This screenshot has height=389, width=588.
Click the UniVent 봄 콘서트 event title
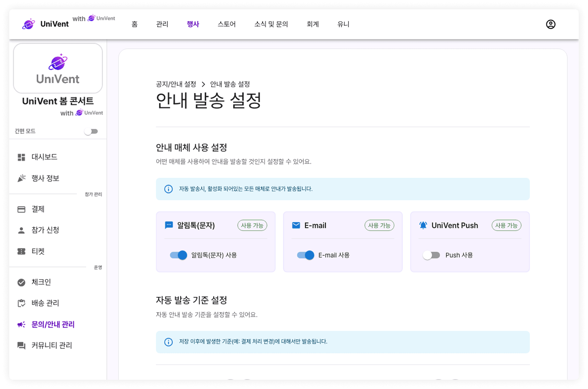click(58, 101)
